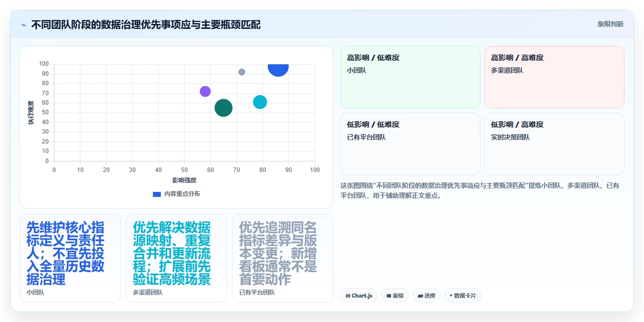The width and height of the screenshot is (644, 322).
Task: Click the blue 先维护核心指标定义 card text
Action: pyautogui.click(x=65, y=253)
